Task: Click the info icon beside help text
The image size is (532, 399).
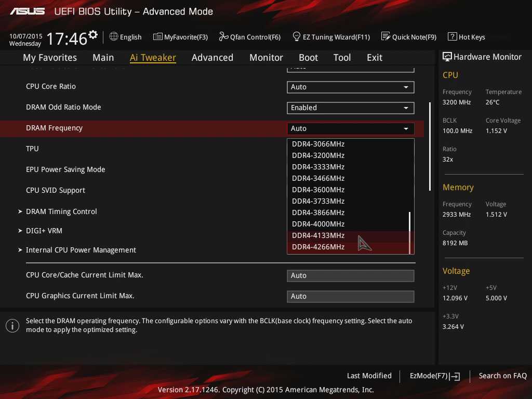Action: [x=12, y=325]
